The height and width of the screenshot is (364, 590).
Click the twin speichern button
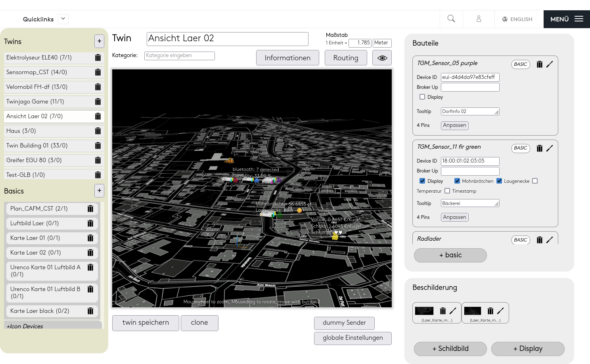pyautogui.click(x=146, y=323)
